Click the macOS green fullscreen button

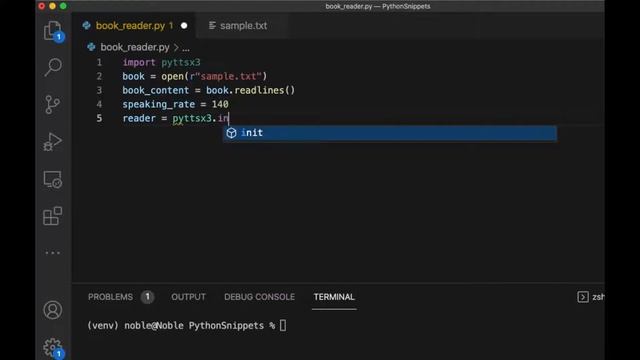point(63,6)
